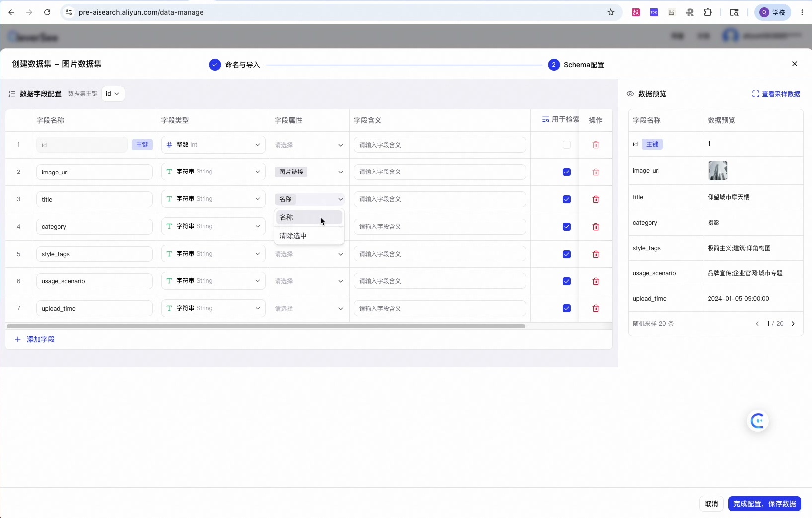Open field type dropdown for title
Screen dimensions: 812x518
tap(213, 199)
